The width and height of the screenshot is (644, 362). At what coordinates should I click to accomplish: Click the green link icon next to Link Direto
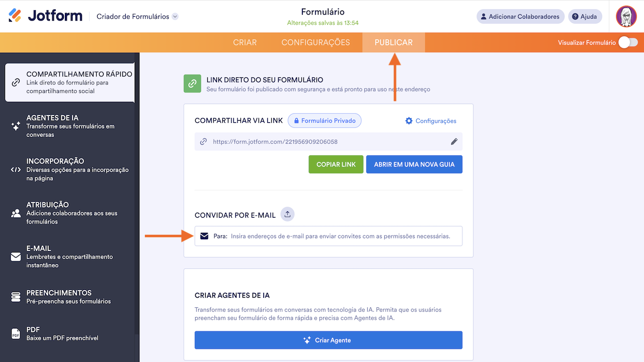(x=192, y=84)
